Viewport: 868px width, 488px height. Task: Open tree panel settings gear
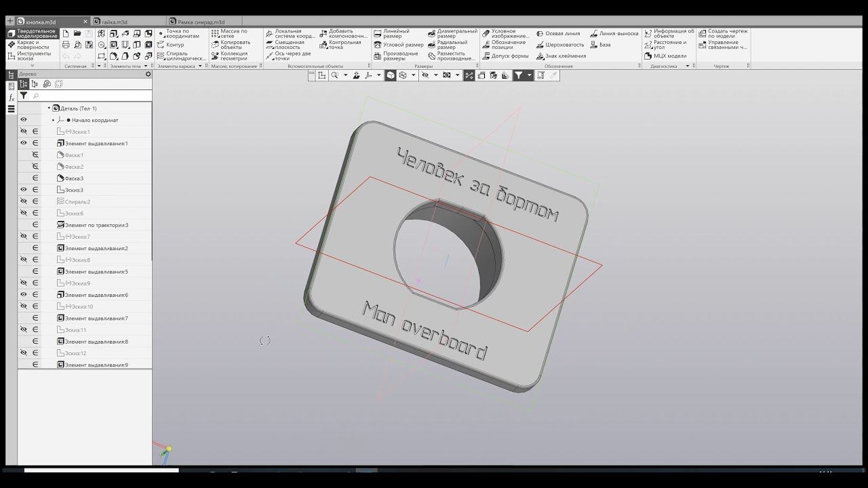coord(148,74)
